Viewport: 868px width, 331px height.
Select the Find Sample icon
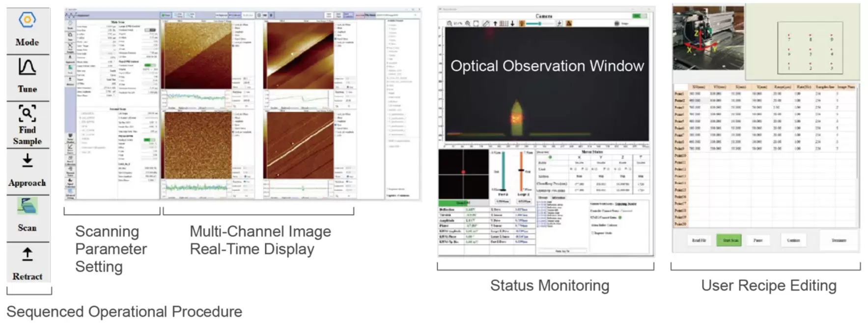pyautogui.click(x=27, y=114)
